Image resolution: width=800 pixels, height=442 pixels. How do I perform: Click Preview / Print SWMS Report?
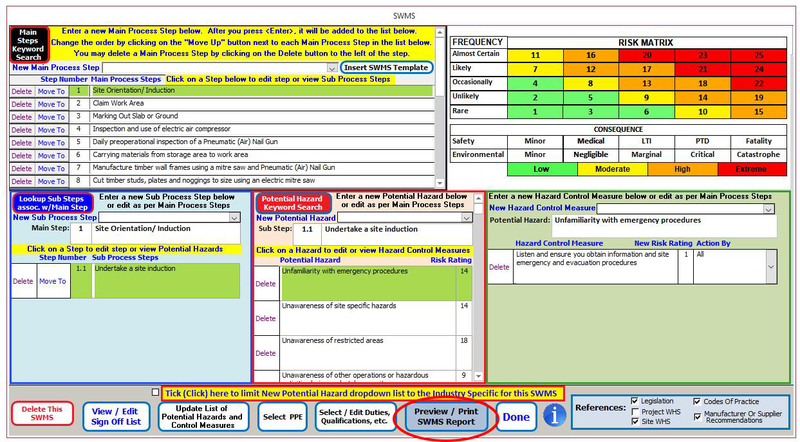pyautogui.click(x=446, y=416)
